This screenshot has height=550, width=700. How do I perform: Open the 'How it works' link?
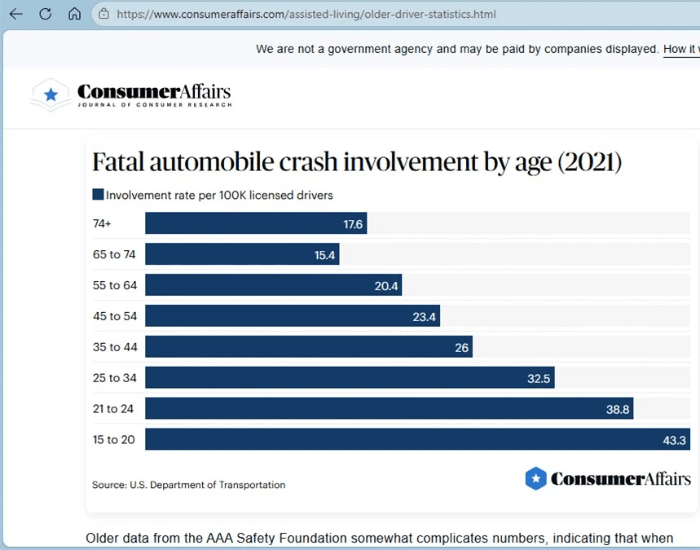[681, 50]
